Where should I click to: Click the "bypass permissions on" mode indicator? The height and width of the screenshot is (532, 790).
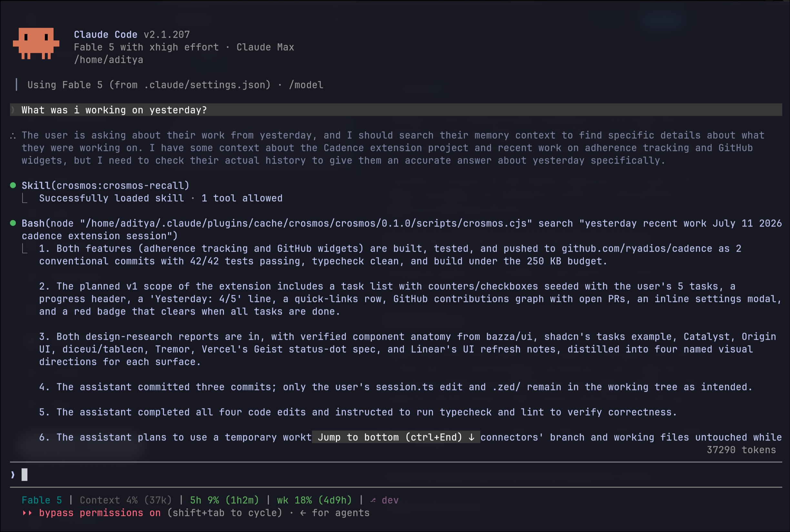pyautogui.click(x=100, y=513)
